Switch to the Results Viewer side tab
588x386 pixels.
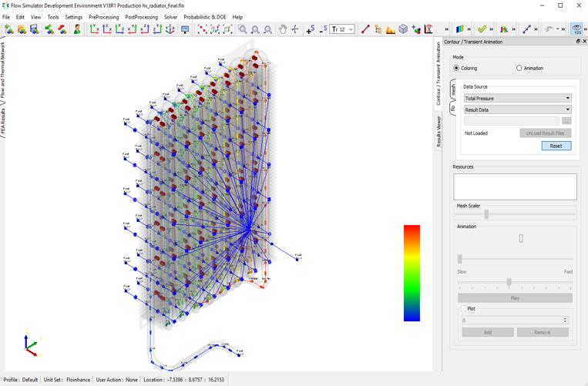(x=438, y=131)
